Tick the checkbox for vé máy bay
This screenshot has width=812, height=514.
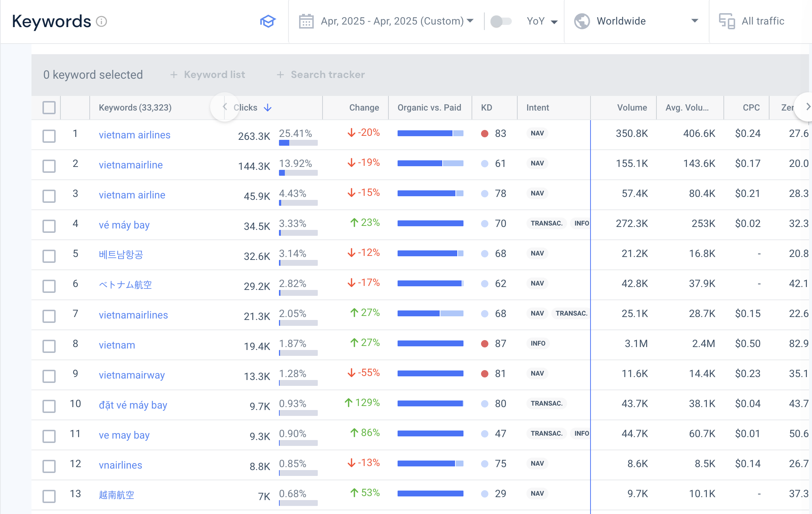coord(49,226)
